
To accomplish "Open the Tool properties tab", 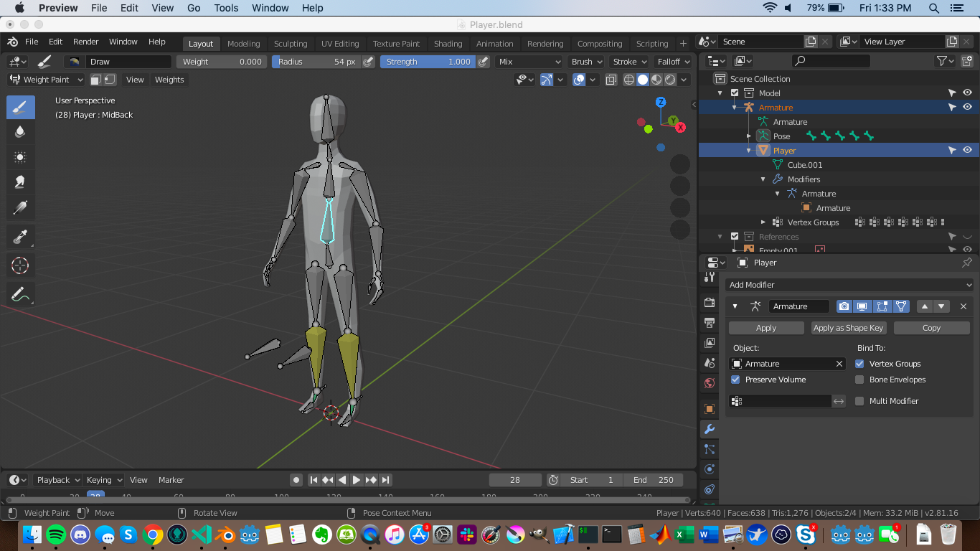I will pyautogui.click(x=710, y=277).
